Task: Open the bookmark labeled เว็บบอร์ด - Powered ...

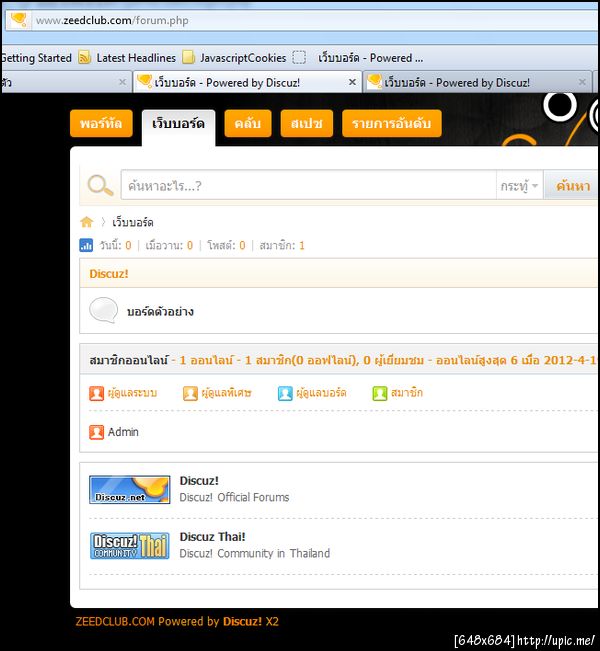Action: click(x=358, y=58)
